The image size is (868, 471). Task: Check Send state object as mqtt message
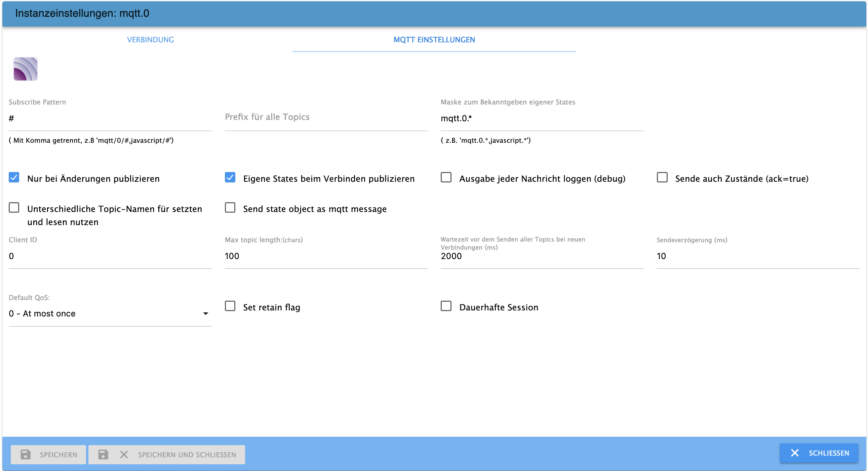(x=230, y=208)
